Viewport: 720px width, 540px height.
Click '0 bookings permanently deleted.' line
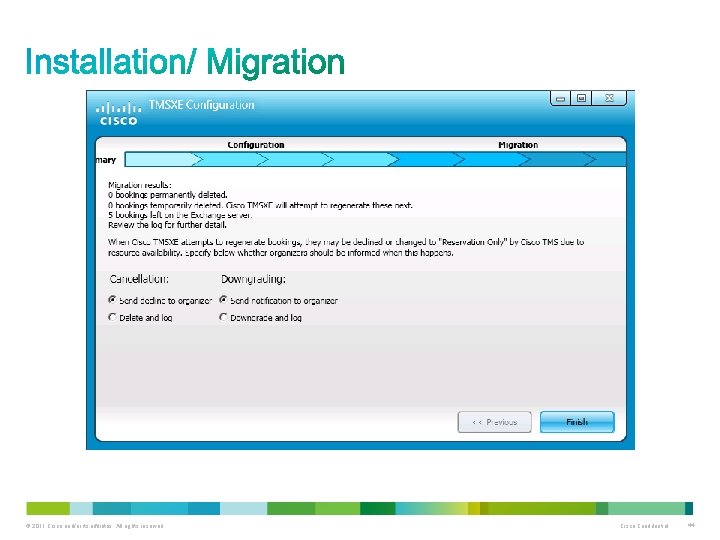click(168, 195)
